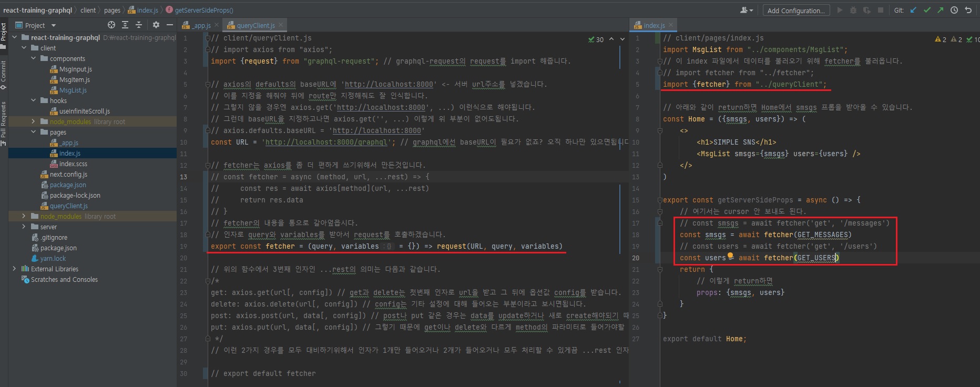The height and width of the screenshot is (387, 980).
Task: Collapse the components folder
Action: (x=34, y=58)
